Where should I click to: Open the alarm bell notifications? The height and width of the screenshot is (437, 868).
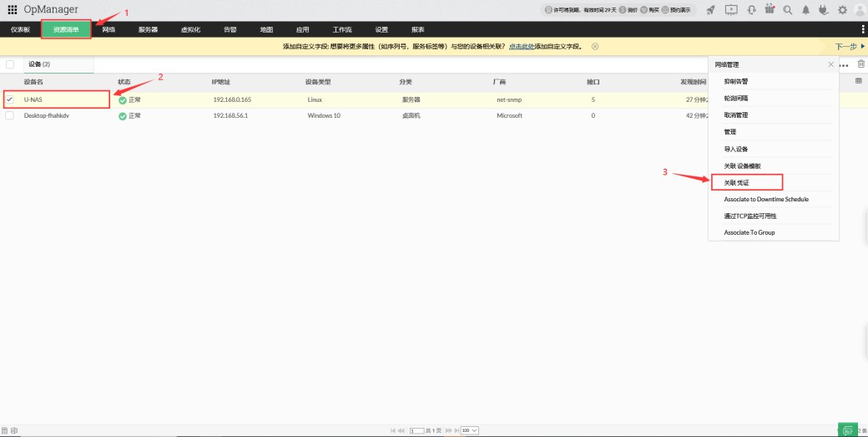[805, 10]
